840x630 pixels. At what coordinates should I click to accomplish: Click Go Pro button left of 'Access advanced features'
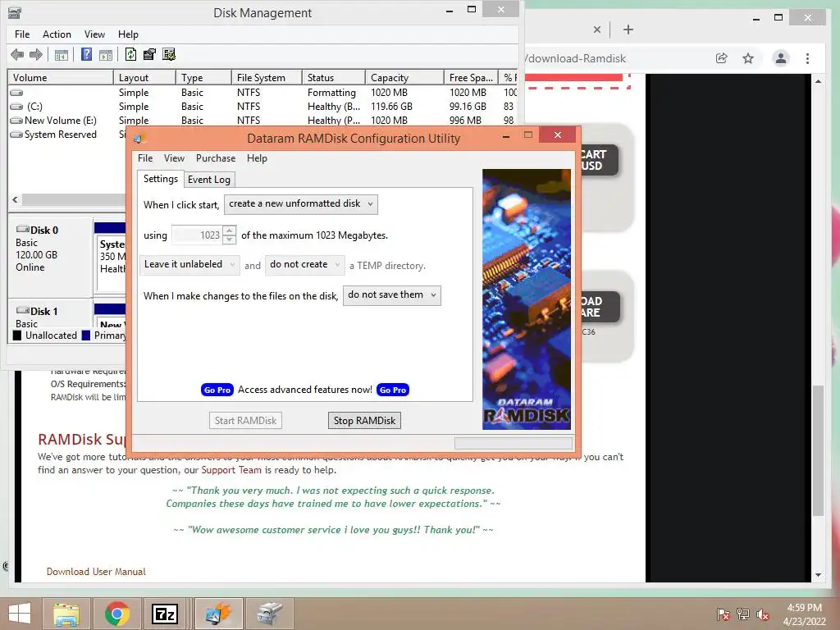pyautogui.click(x=217, y=390)
